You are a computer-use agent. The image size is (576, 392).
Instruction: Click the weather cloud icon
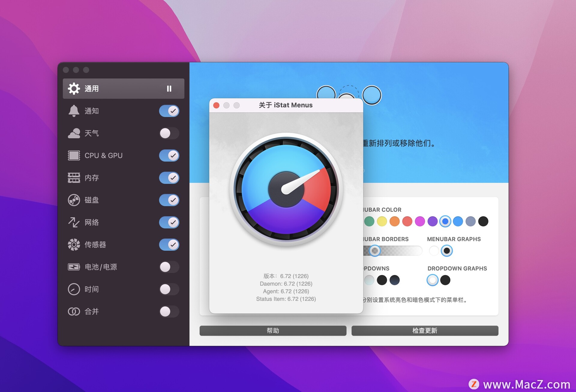[74, 133]
